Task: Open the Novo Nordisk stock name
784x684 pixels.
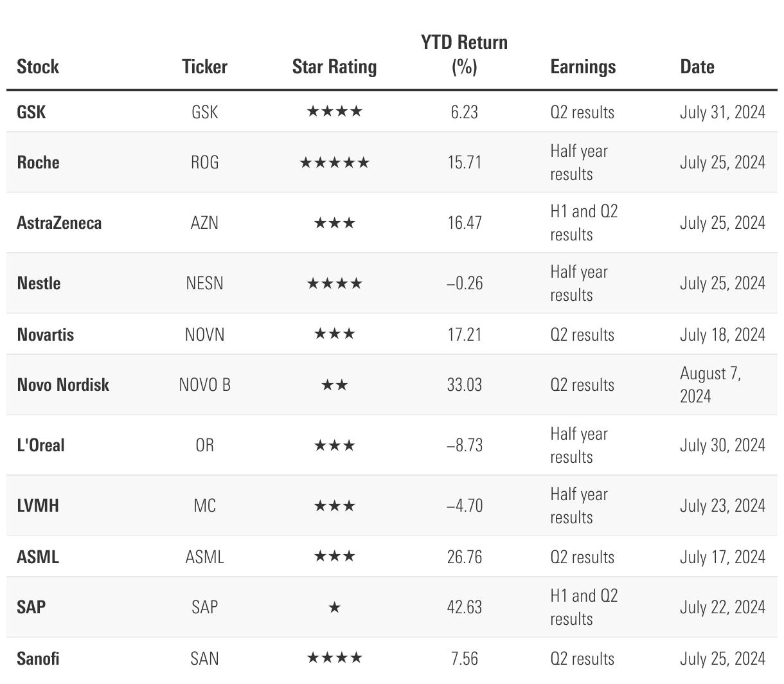Action: point(63,385)
